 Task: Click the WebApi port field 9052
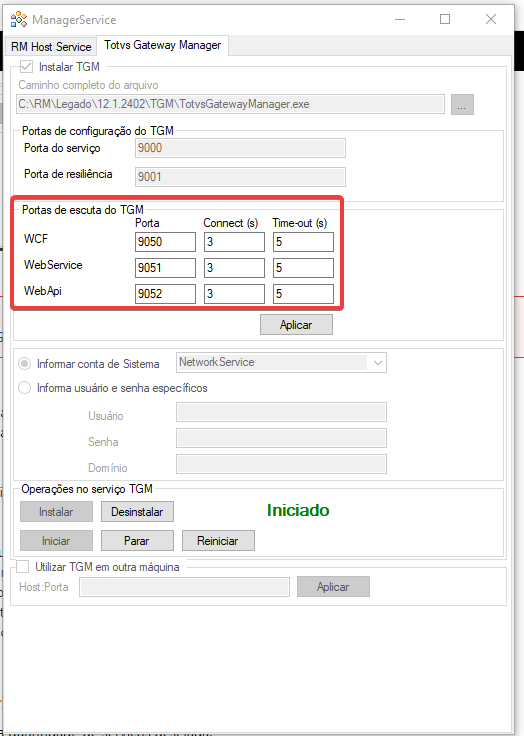(x=165, y=294)
